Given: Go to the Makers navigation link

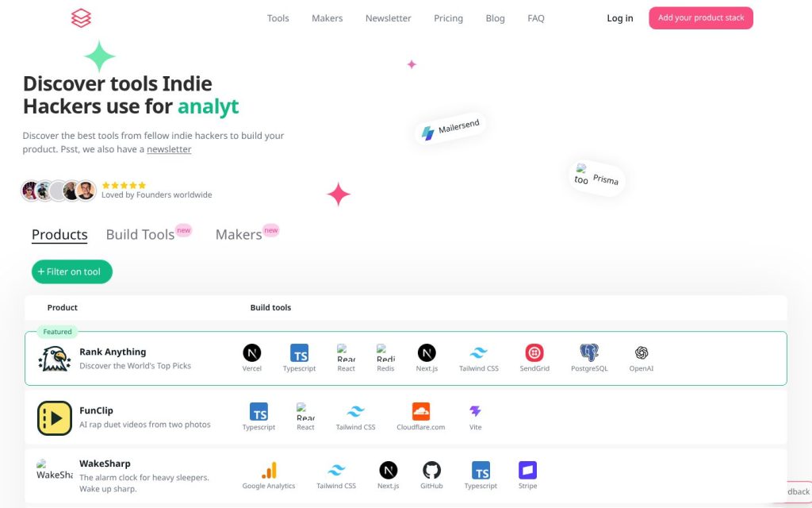Looking at the screenshot, I should pyautogui.click(x=327, y=18).
